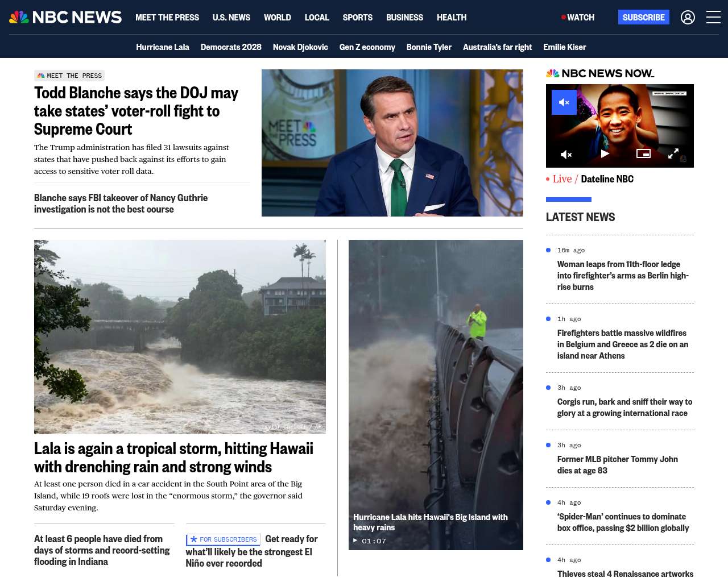The image size is (728, 582).
Task: Open the Todd Blanche interview photo
Action: (392, 143)
